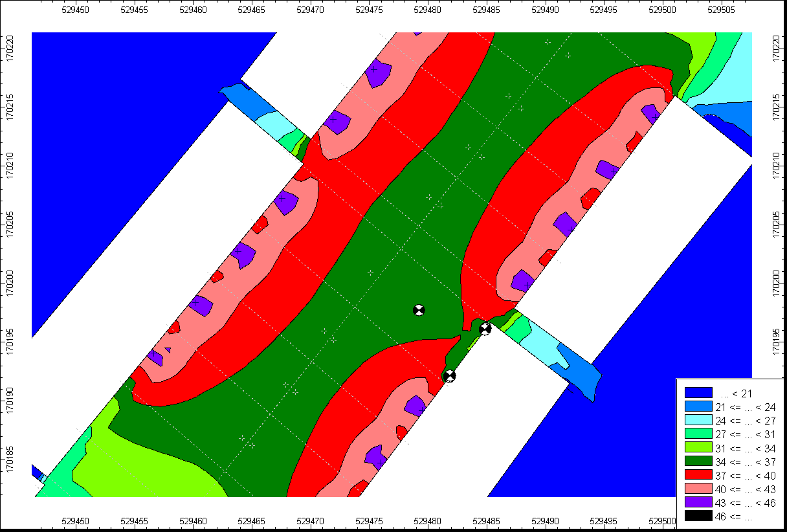Select bottom axis label 529455
The image size is (787, 532).
click(135, 520)
